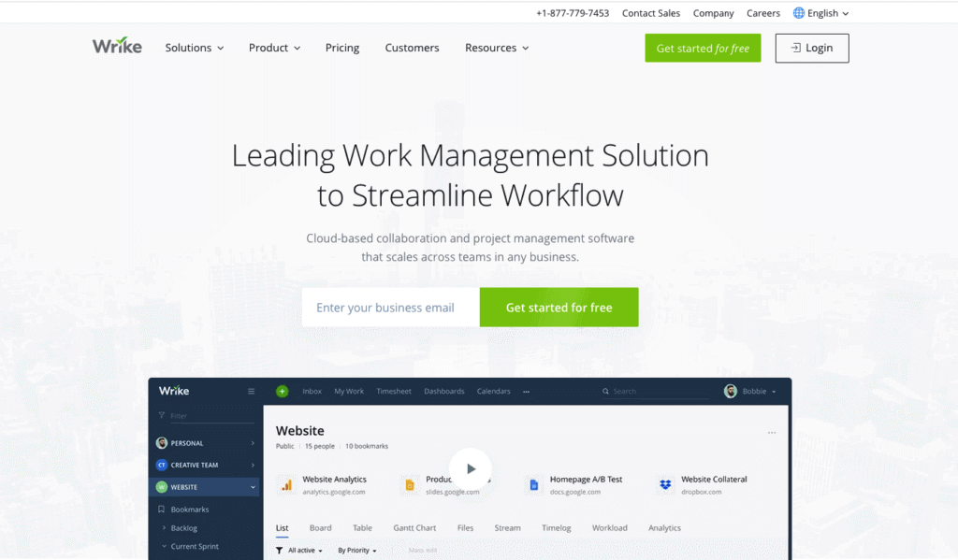The image size is (958, 560).
Task: Click the '15 people' text
Action: 320,446
